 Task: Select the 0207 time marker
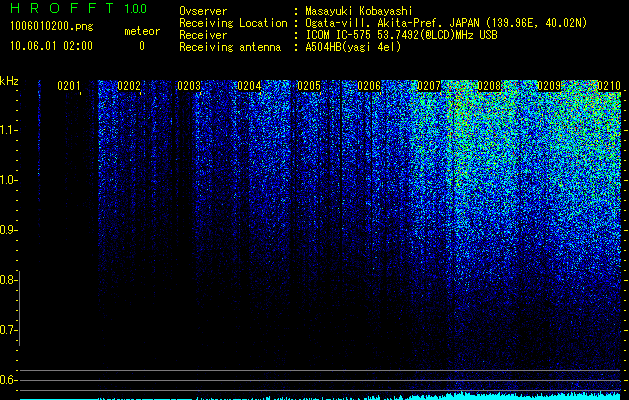coord(429,86)
